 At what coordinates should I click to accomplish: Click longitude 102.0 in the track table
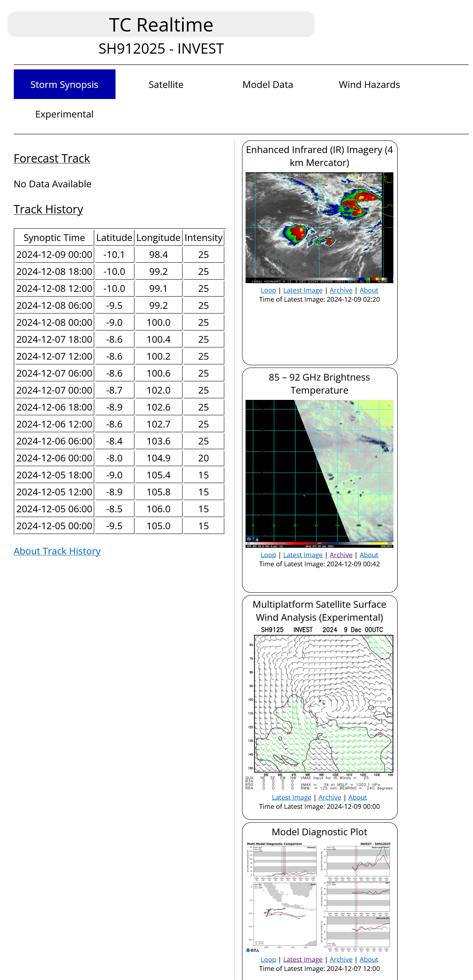tap(158, 390)
